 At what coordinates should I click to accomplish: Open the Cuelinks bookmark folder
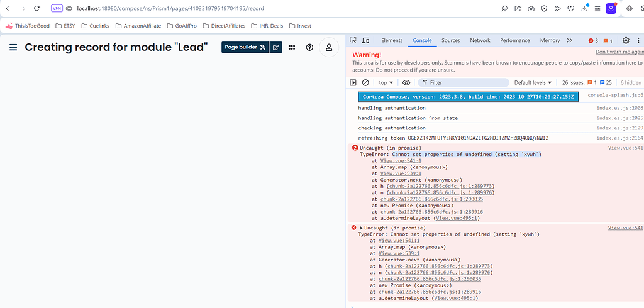coord(96,26)
